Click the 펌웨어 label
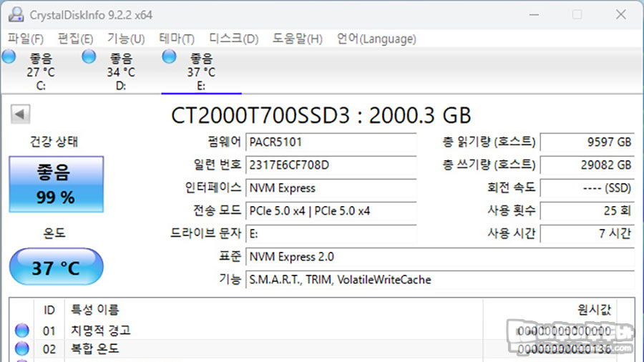 tap(224, 142)
